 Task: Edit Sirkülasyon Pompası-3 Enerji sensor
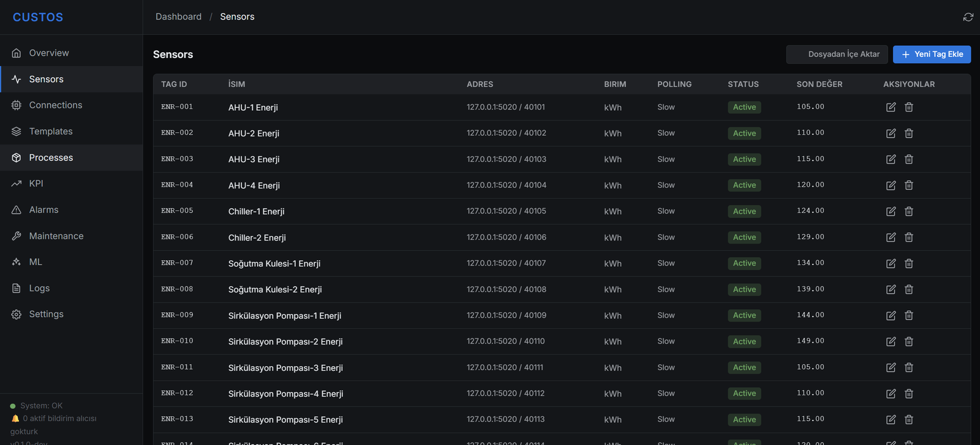[x=891, y=368]
